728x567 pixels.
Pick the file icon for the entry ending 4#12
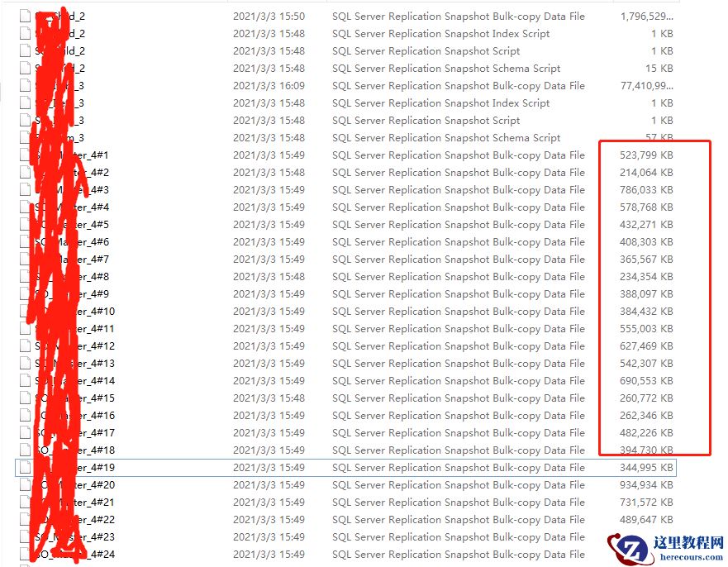[x=25, y=346]
